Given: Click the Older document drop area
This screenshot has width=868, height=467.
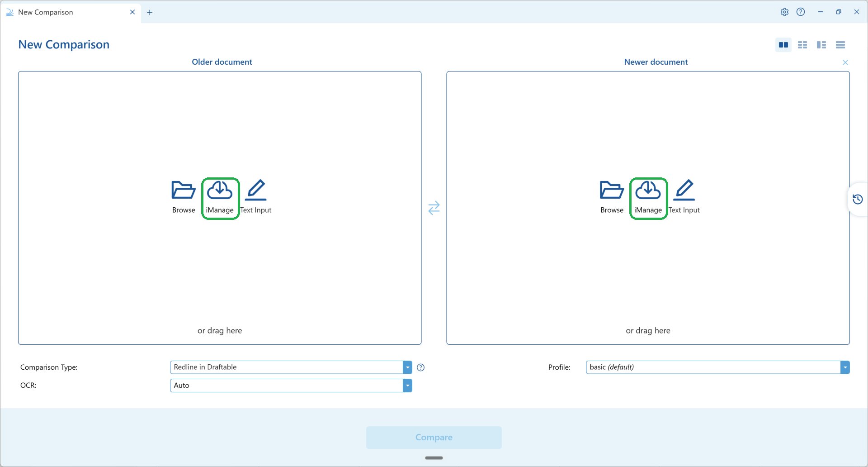Looking at the screenshot, I should click(220, 208).
